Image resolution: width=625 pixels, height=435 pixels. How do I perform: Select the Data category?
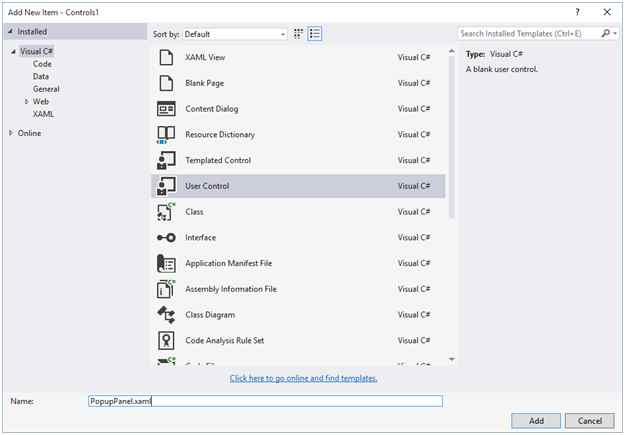pos(41,76)
